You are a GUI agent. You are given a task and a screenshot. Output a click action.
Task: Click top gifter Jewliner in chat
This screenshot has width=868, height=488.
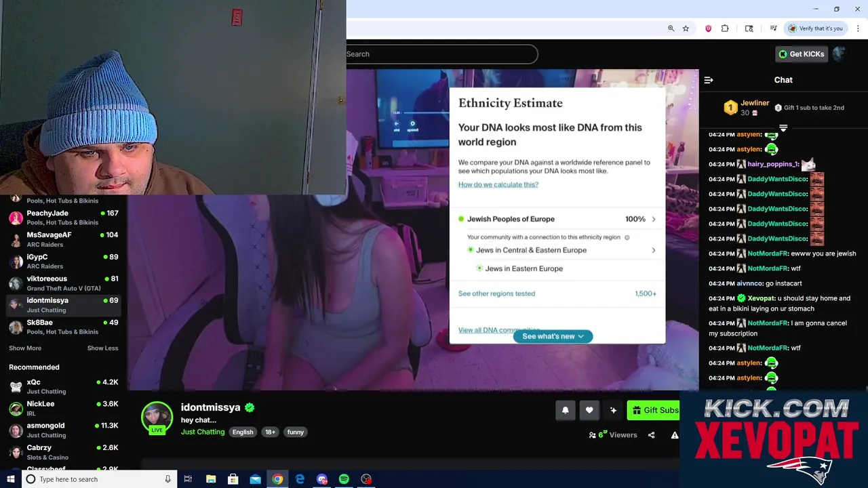[x=755, y=103]
